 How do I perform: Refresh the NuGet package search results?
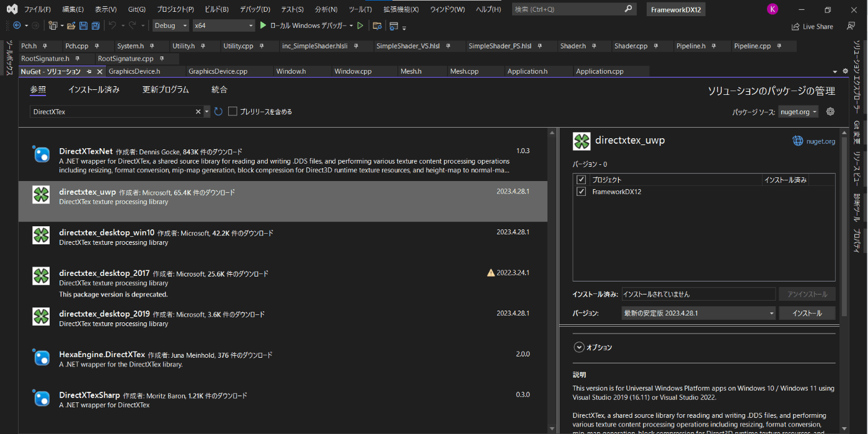(x=218, y=112)
